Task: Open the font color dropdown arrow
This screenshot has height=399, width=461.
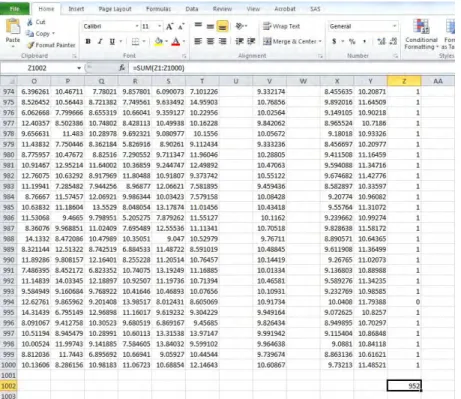Action: tap(184, 42)
